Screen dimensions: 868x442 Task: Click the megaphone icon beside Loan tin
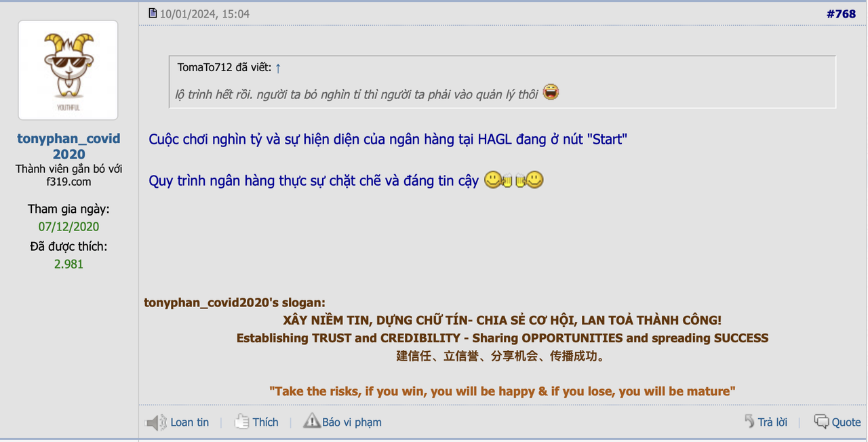coord(156,422)
